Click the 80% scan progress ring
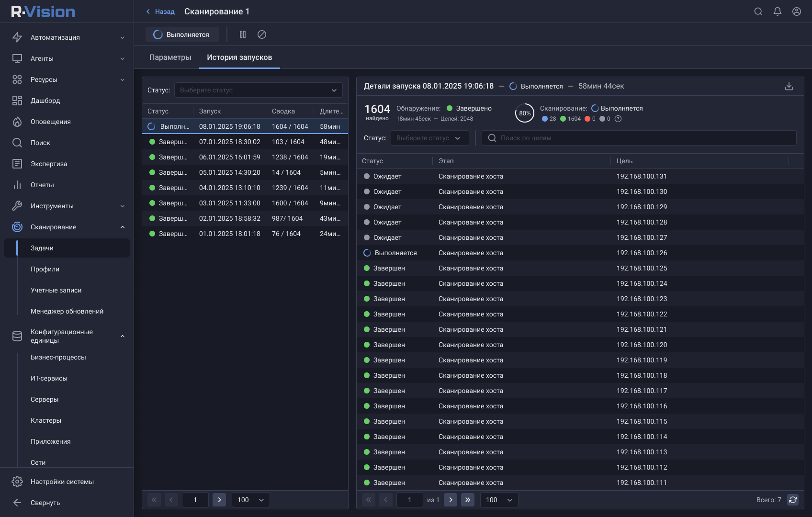The width and height of the screenshot is (812, 517). click(525, 113)
